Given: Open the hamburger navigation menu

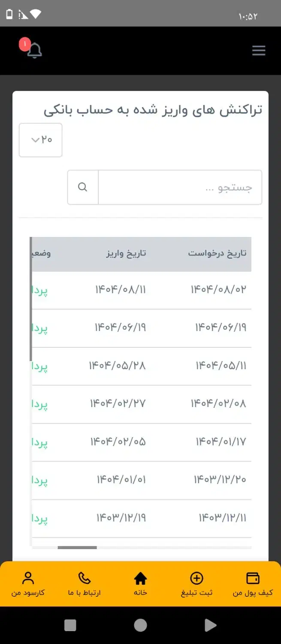Looking at the screenshot, I should (x=259, y=50).
